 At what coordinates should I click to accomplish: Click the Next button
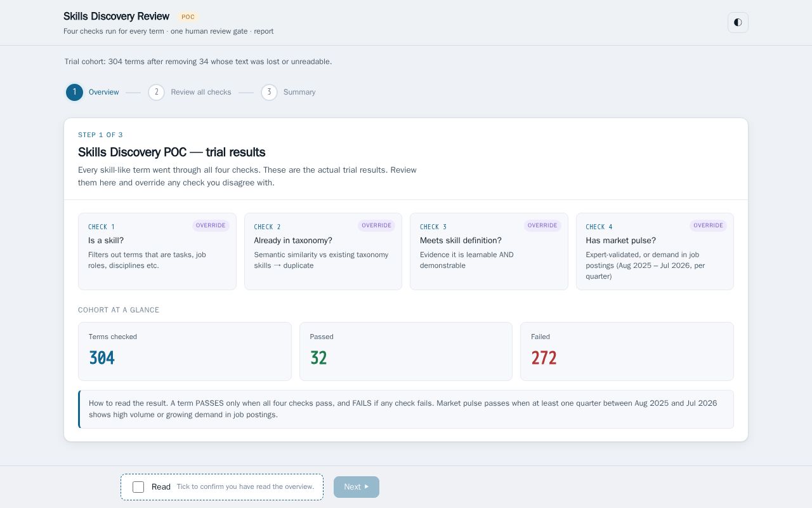357,487
